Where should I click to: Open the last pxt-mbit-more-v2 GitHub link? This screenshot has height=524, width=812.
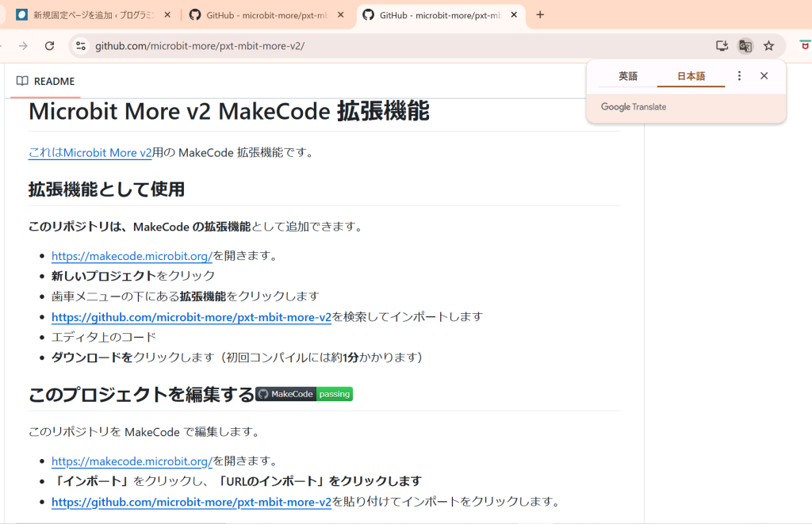pyautogui.click(x=191, y=502)
